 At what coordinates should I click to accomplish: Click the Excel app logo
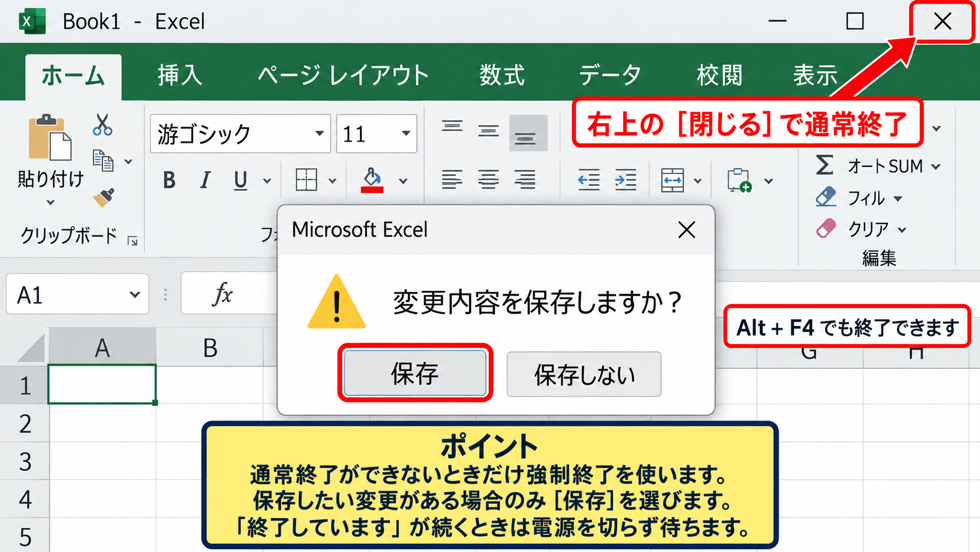(32, 22)
